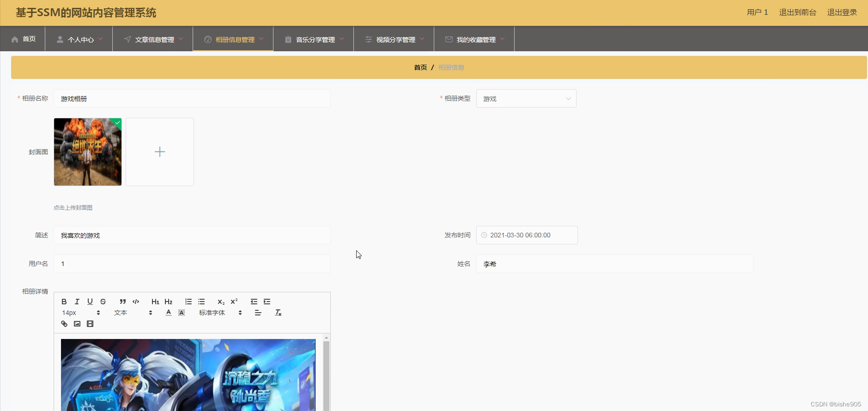Click the 首页 breadcrumb link
Image resolution: width=868 pixels, height=411 pixels.
point(420,67)
